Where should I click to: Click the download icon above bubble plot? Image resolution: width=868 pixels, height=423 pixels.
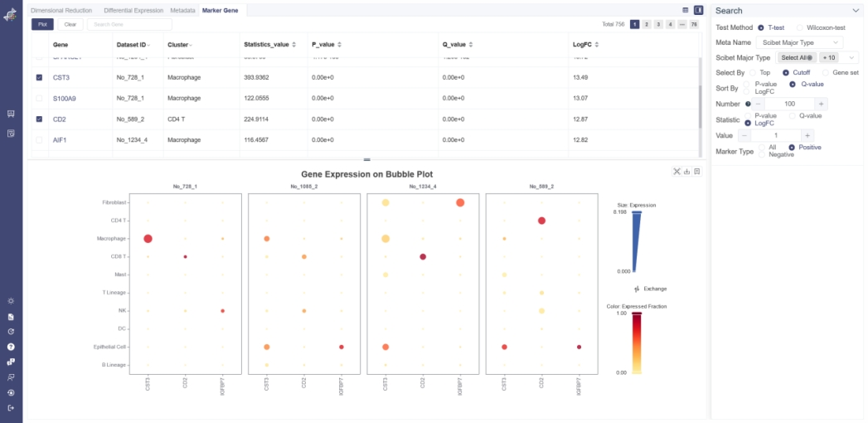[x=687, y=172]
